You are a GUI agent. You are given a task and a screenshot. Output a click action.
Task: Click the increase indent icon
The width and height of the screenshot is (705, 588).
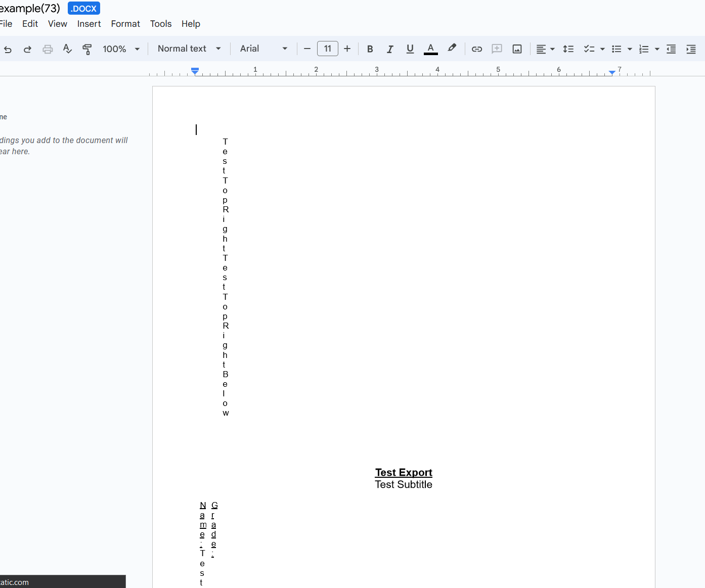[x=691, y=49]
